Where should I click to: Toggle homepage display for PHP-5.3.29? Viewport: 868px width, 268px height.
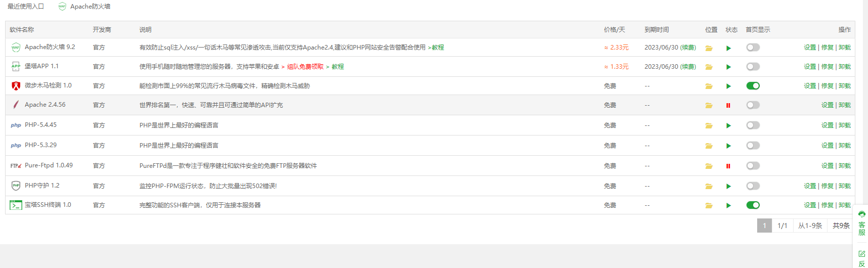point(753,146)
